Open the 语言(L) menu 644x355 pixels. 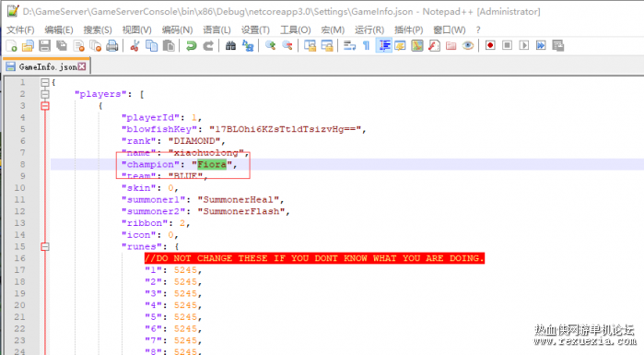(x=217, y=30)
